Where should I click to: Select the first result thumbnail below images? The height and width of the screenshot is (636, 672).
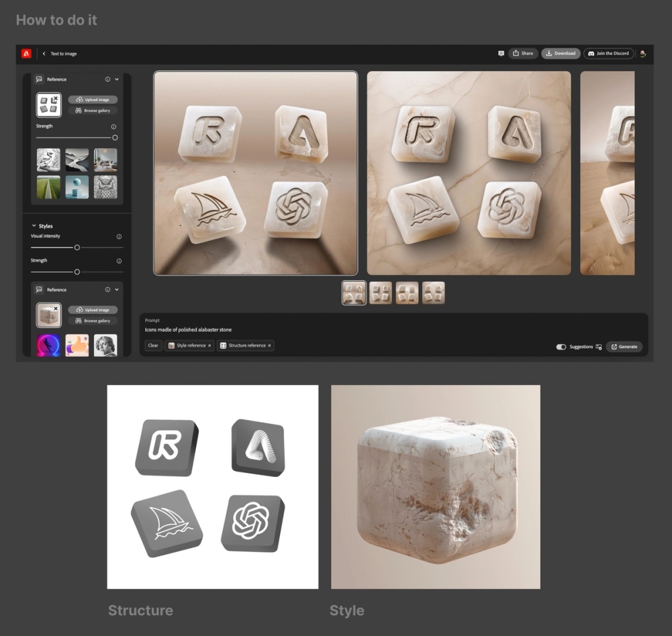tap(354, 293)
